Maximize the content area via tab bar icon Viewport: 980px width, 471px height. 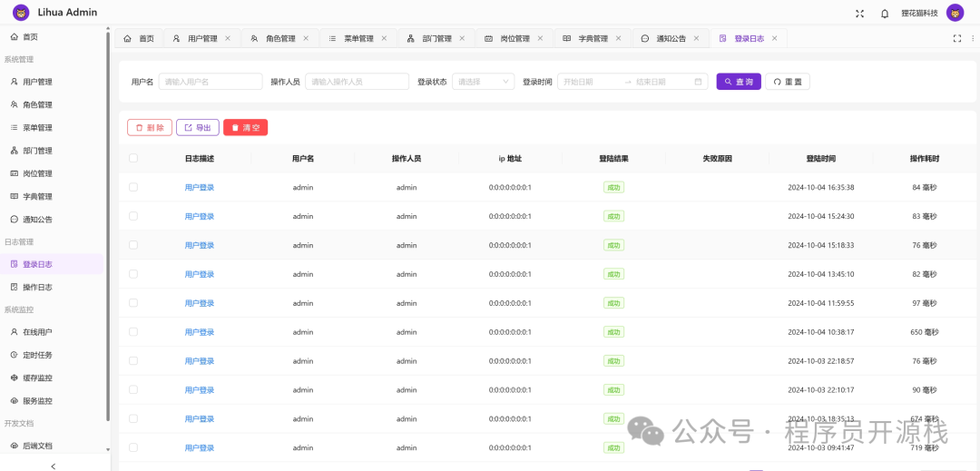[x=957, y=39]
